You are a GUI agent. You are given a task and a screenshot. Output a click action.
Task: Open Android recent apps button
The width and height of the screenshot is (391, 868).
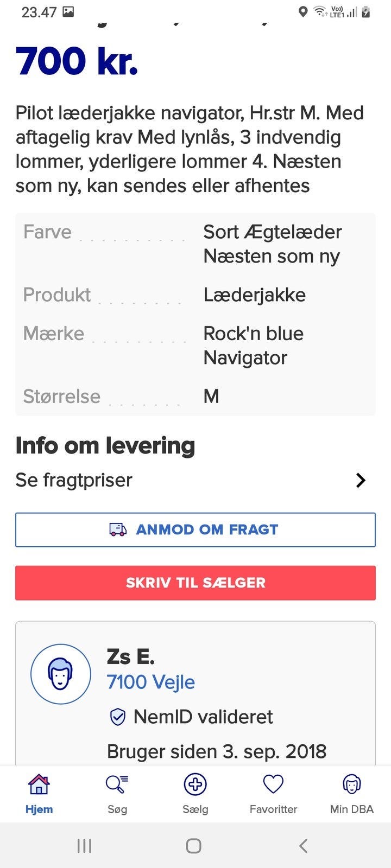(84, 846)
